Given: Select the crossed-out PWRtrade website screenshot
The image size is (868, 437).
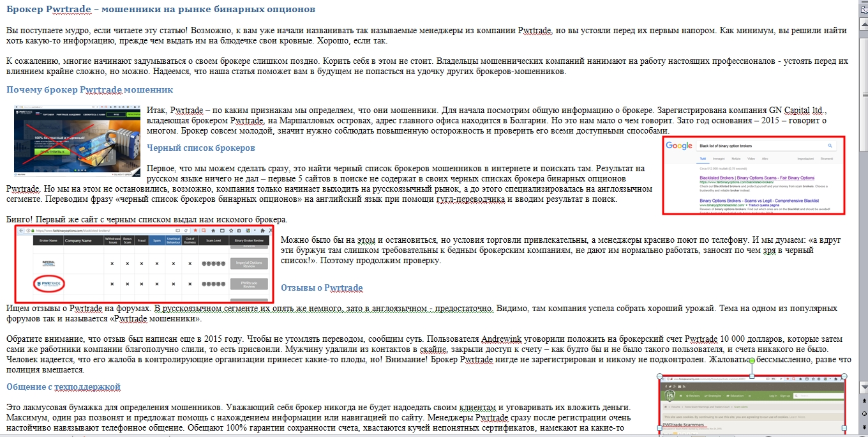Looking at the screenshot, I should pos(77,141).
